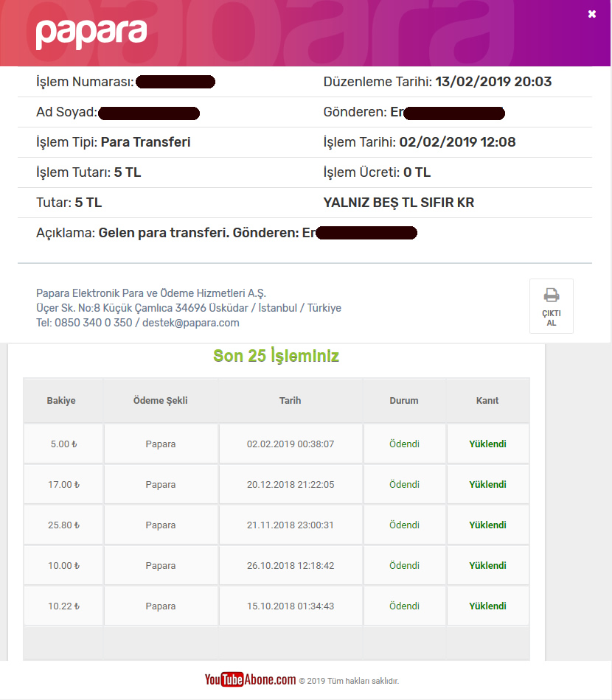Click the destek@papara.com contact line
The height and width of the screenshot is (700, 612).
tap(138, 323)
